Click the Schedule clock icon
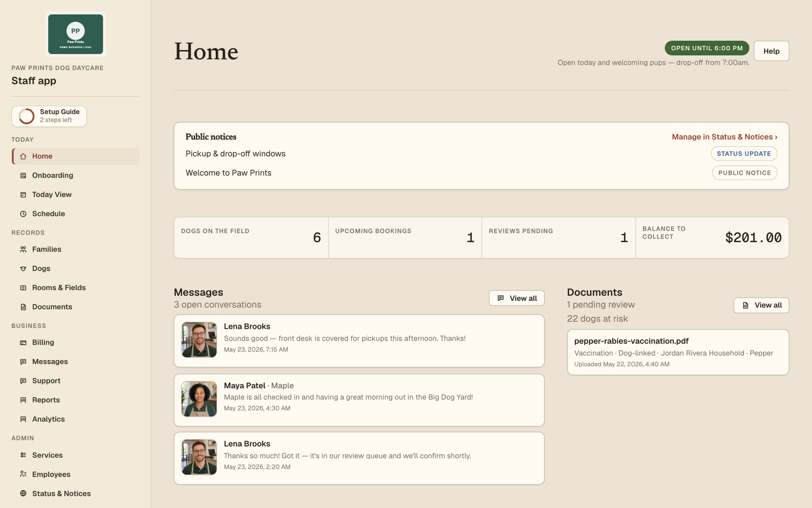Screen dimensions: 812x508 [x=23, y=214]
